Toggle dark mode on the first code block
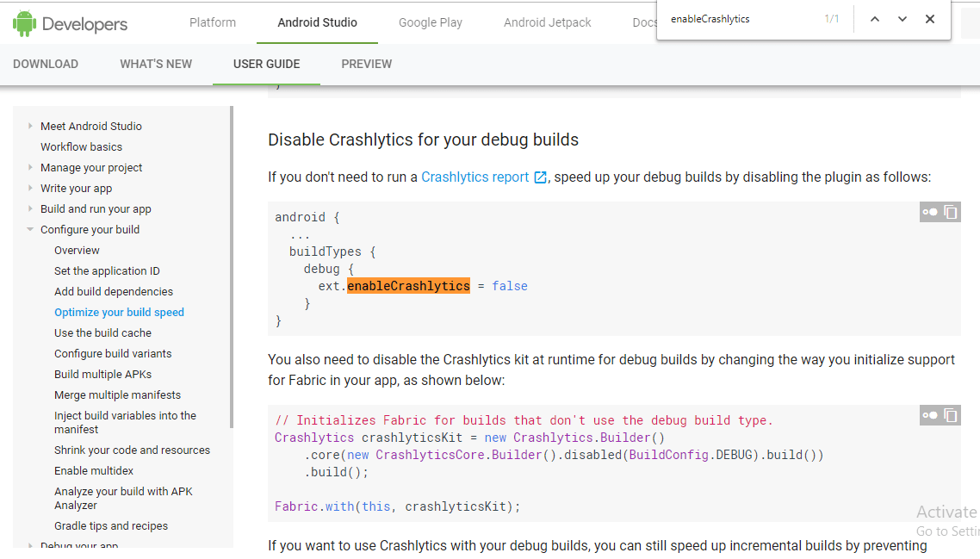The image size is (980, 559). [930, 212]
